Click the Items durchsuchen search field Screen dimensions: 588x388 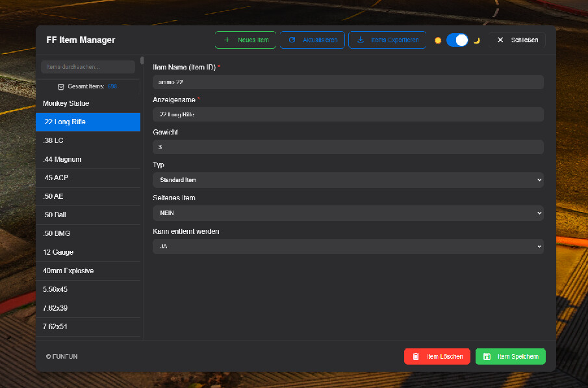(88, 67)
